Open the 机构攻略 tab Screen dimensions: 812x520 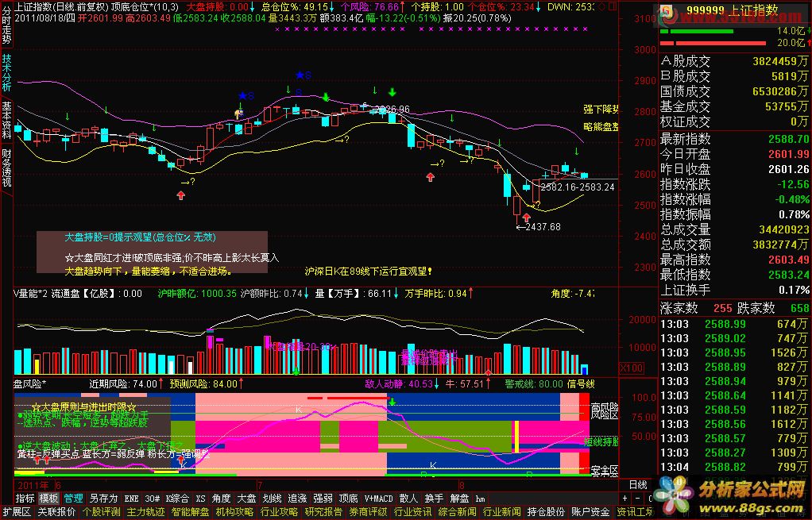234,512
